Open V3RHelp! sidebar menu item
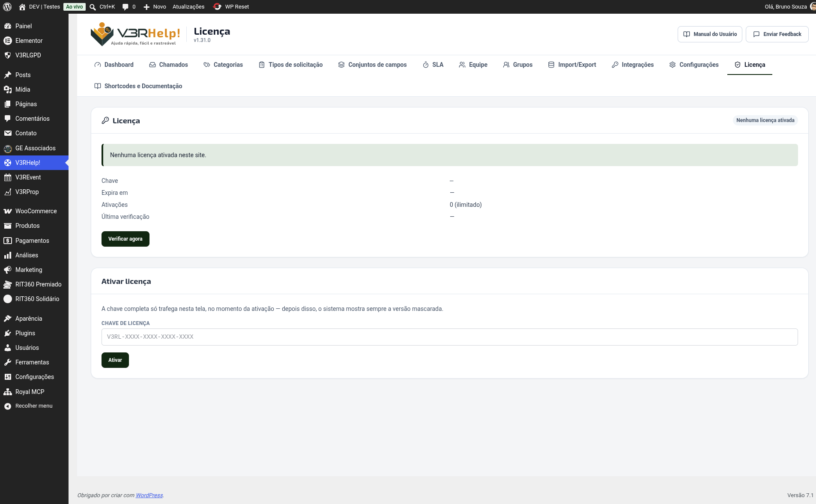The image size is (816, 504). (x=34, y=163)
